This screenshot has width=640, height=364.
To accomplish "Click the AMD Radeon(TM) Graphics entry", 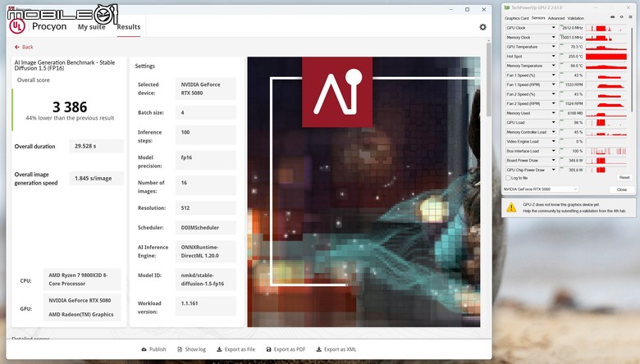I will pyautogui.click(x=81, y=314).
